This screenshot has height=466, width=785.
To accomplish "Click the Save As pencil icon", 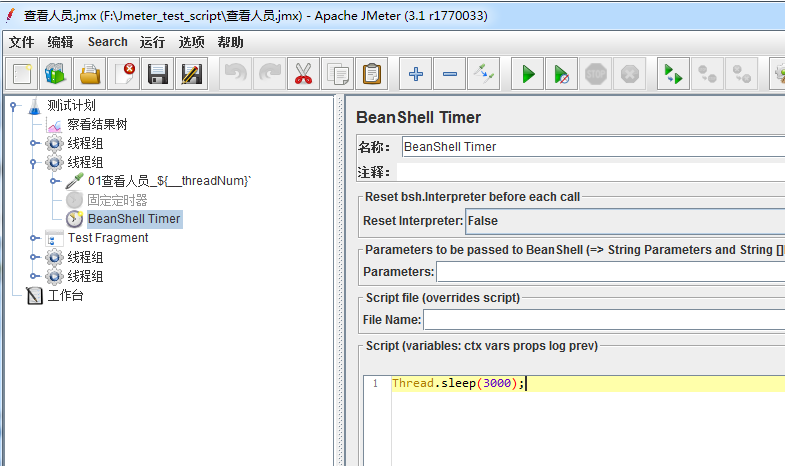I will pyautogui.click(x=192, y=74).
